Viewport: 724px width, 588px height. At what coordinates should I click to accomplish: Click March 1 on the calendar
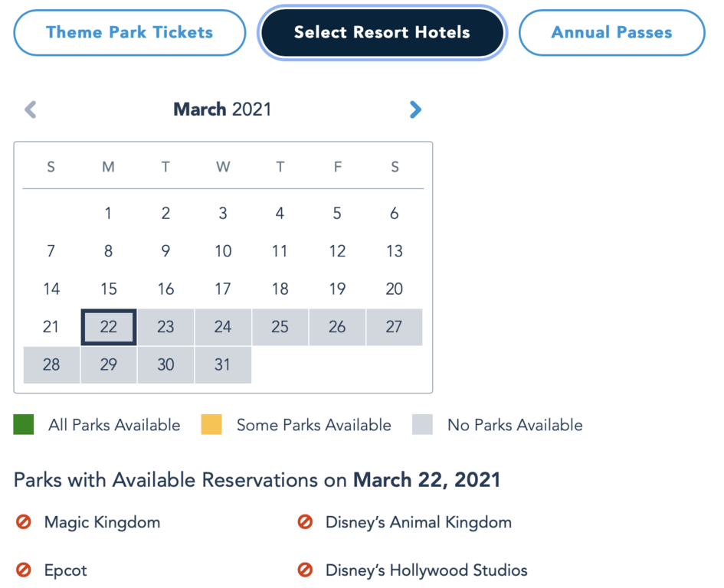point(109,214)
